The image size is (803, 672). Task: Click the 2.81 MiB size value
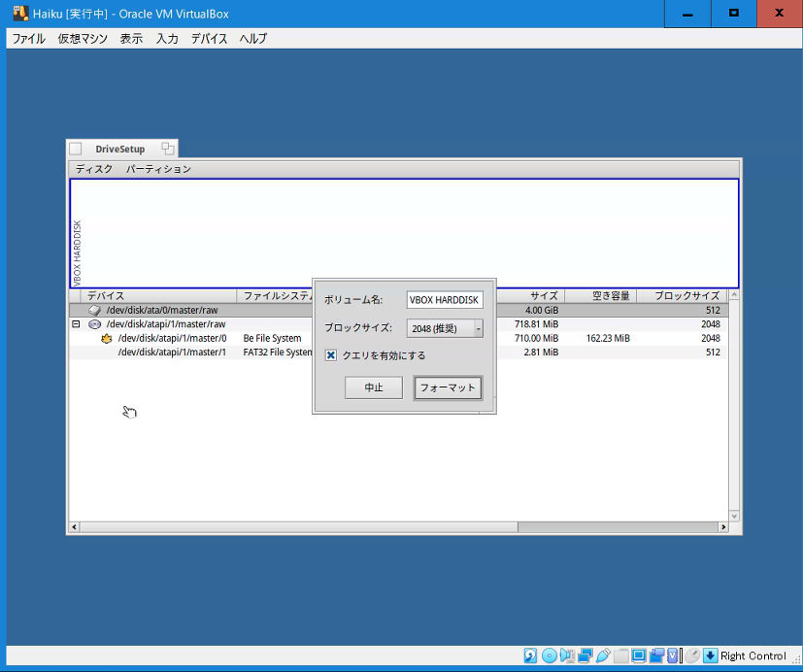[x=541, y=353]
